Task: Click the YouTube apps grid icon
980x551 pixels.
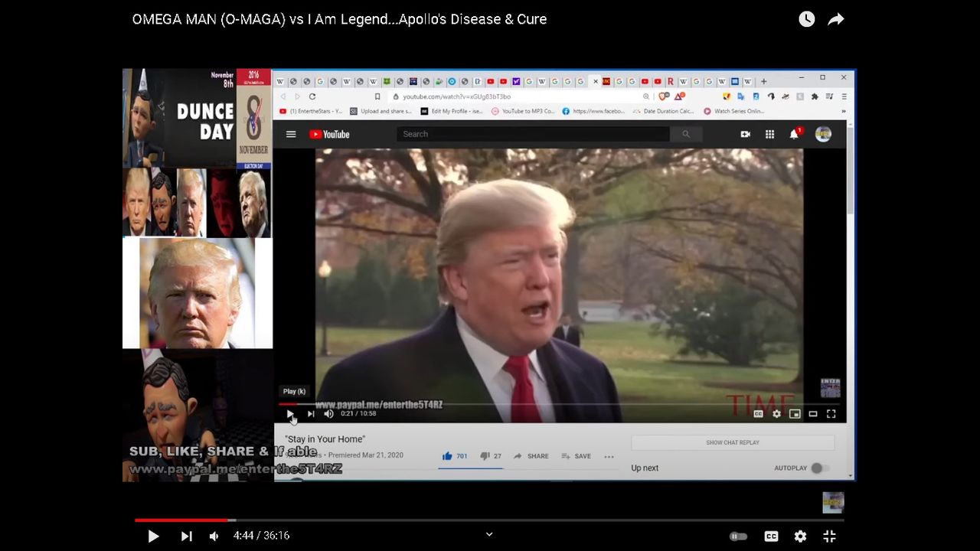Action: [769, 134]
